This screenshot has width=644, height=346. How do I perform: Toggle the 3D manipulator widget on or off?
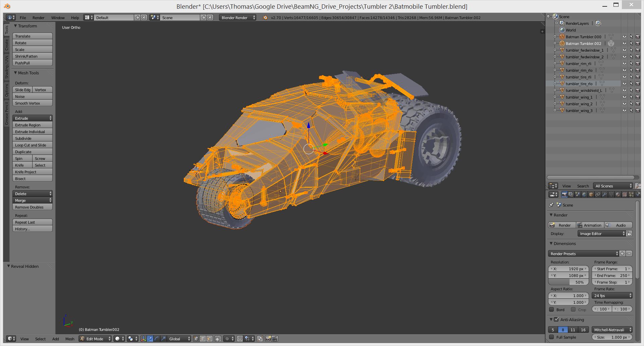[x=143, y=339]
